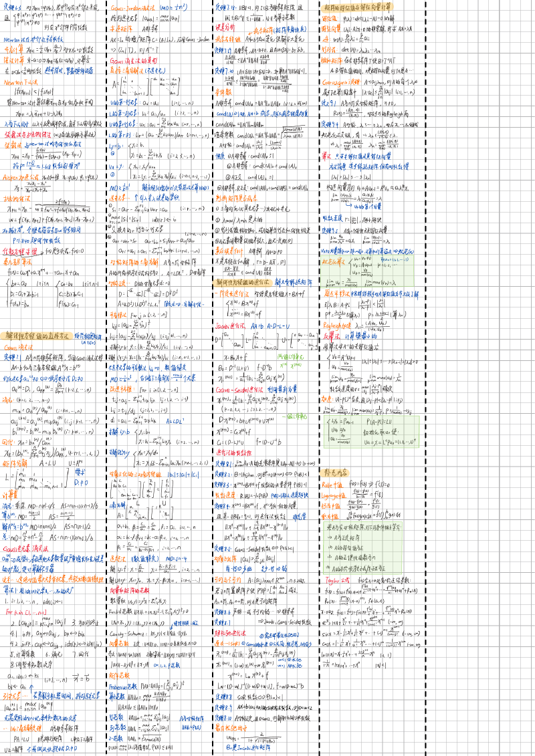Click the orange '抛物线法' heading

pos(17,199)
